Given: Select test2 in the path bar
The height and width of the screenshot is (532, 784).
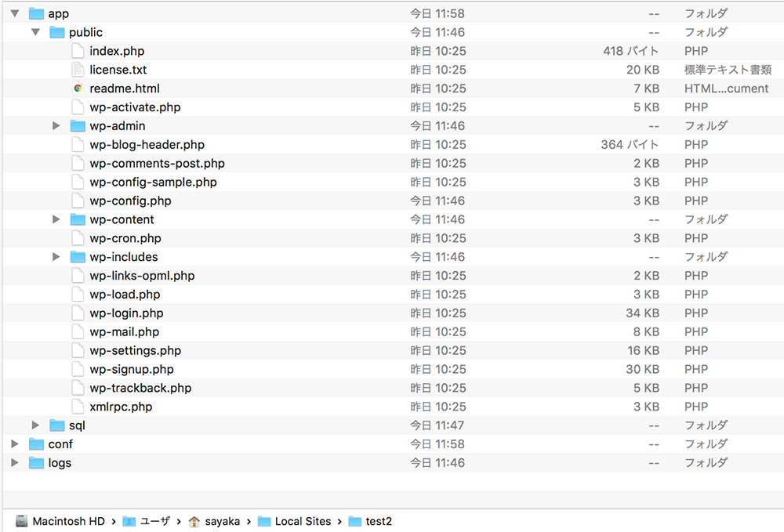Looking at the screenshot, I should pyautogui.click(x=370, y=521).
